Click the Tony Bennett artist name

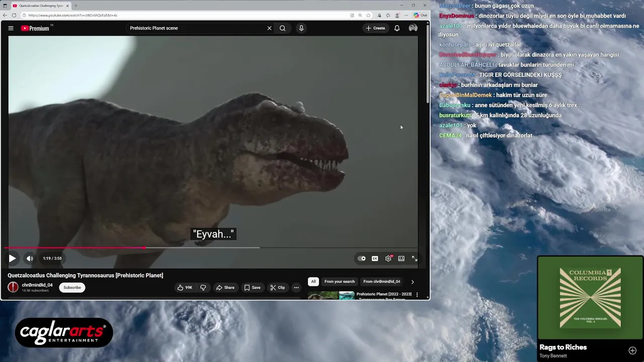[553, 356]
